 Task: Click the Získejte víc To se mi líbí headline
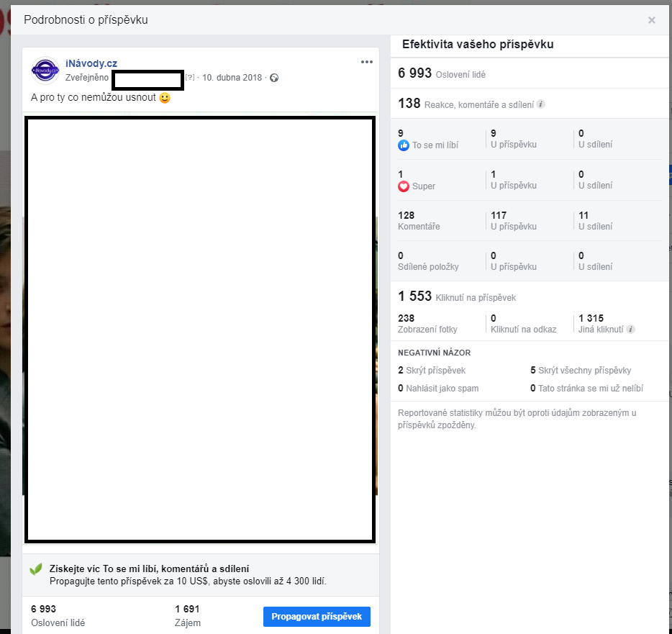pos(149,569)
